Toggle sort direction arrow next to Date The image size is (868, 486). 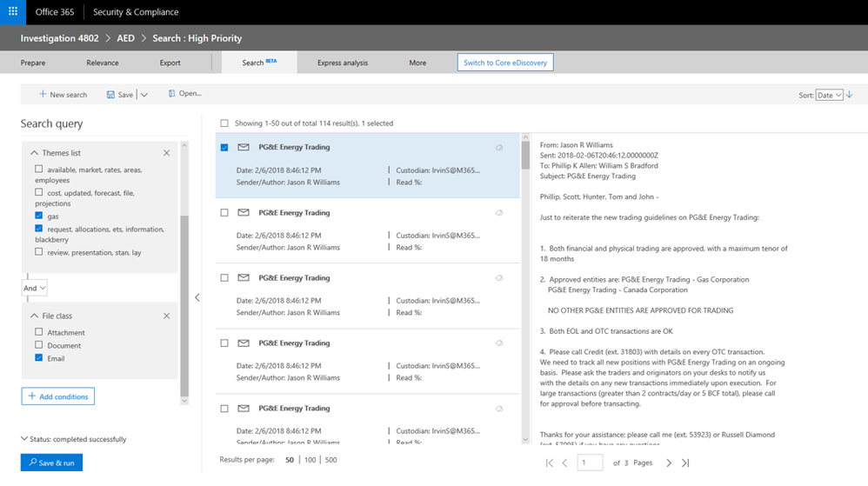click(850, 95)
